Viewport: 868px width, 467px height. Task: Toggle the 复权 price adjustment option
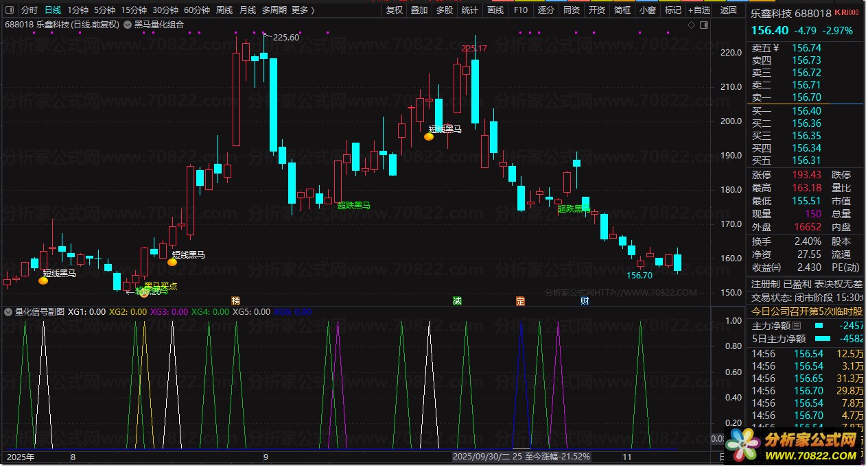[395, 10]
